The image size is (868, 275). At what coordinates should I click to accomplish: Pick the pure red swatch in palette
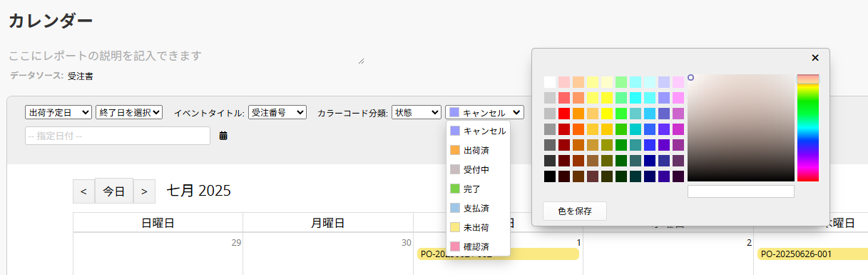tap(564, 114)
